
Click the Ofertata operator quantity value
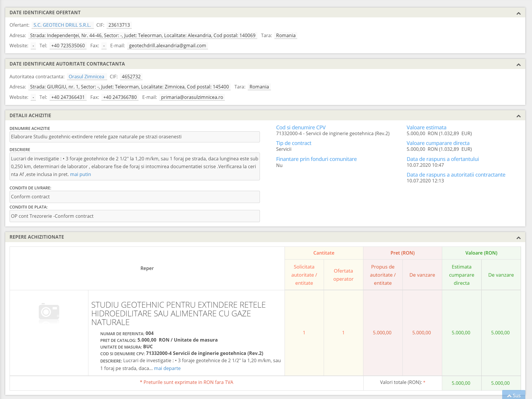tap(343, 333)
